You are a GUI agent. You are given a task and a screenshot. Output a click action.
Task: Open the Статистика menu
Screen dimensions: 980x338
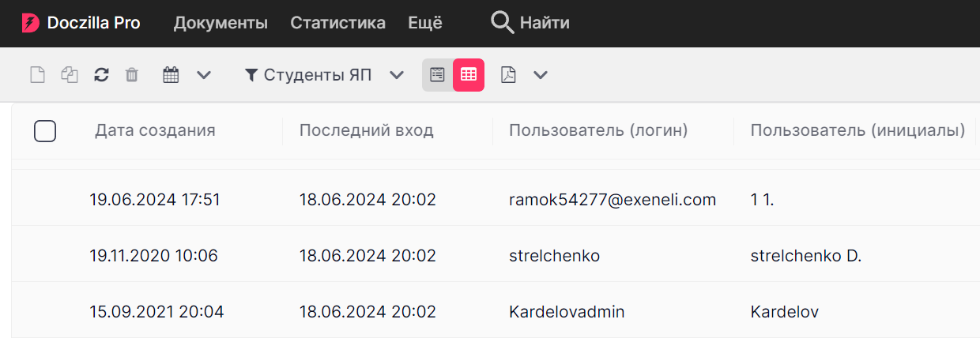click(338, 23)
